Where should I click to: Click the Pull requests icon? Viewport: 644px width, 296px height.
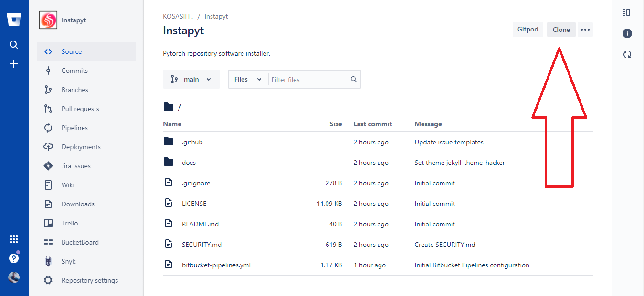(48, 109)
